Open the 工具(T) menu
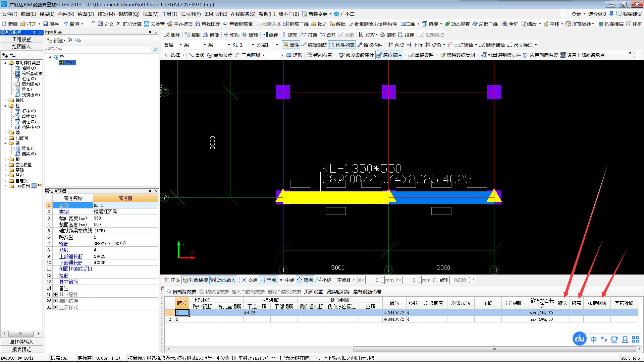 pos(169,14)
